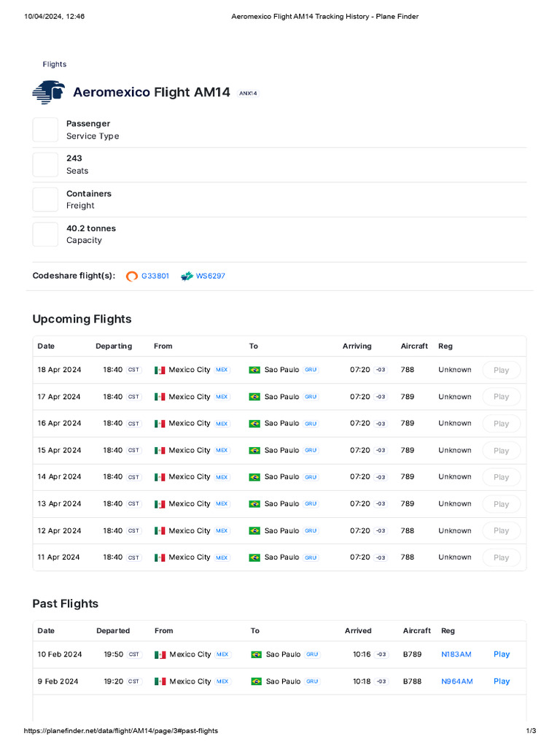Viewport: 560px width, 747px height.
Task: Select the 40.2 tonnes Capacity icon box
Action: pos(45,234)
